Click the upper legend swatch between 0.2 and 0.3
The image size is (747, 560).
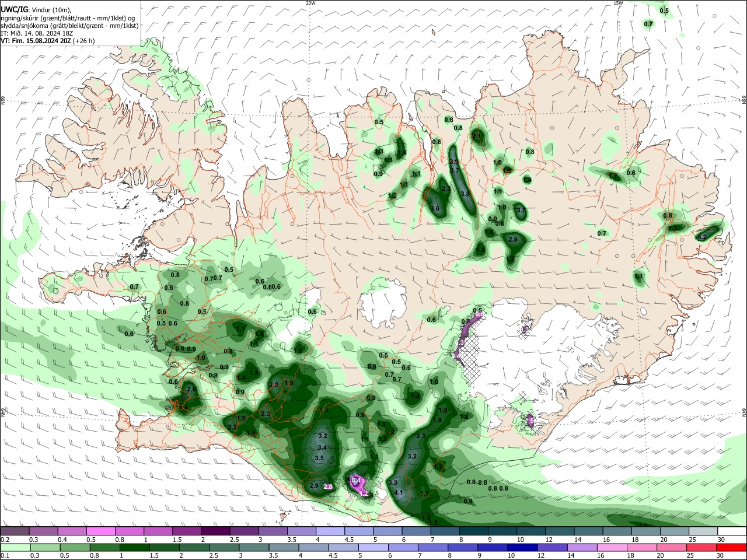click(15, 531)
